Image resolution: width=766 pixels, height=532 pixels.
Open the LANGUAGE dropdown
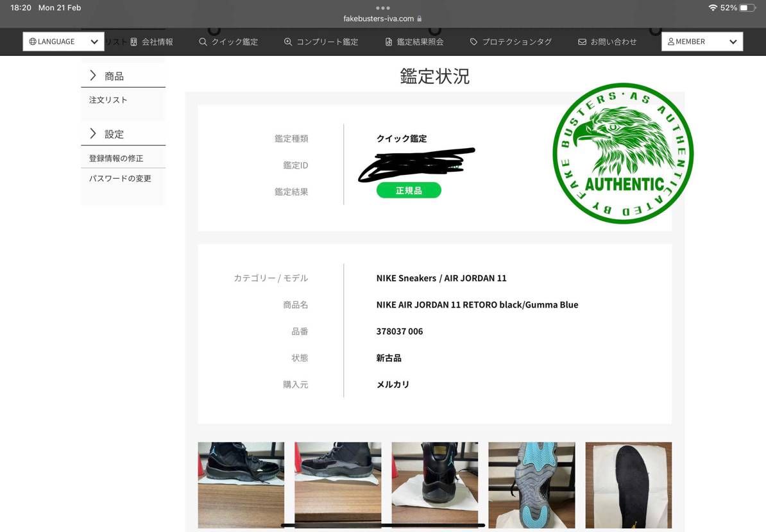pos(64,42)
